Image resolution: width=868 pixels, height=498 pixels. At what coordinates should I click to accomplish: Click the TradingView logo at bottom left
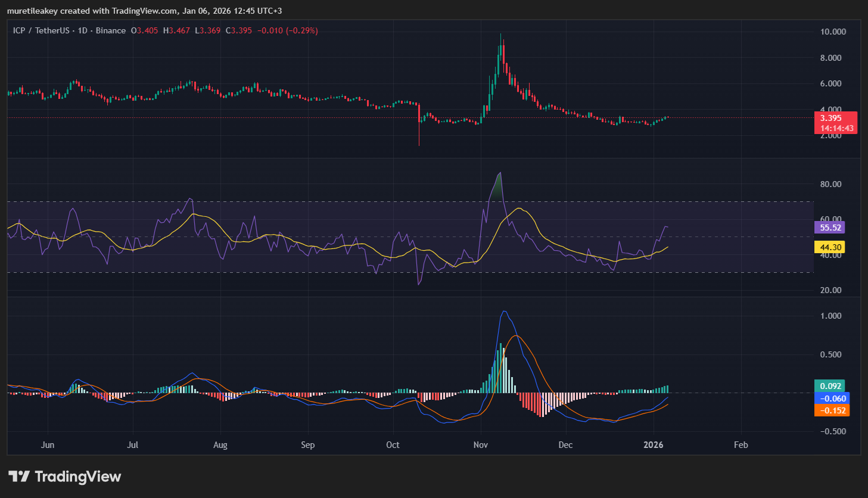64,477
